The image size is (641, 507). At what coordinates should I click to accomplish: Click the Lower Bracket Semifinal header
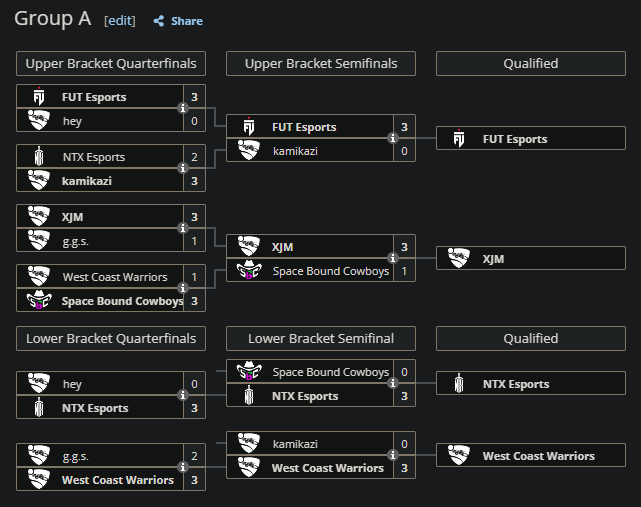coord(321,339)
